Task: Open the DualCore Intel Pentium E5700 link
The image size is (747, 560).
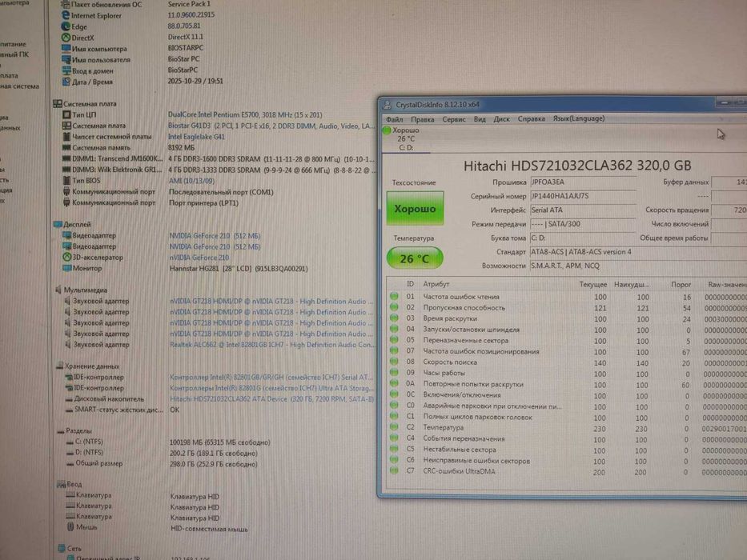Action: [245, 114]
